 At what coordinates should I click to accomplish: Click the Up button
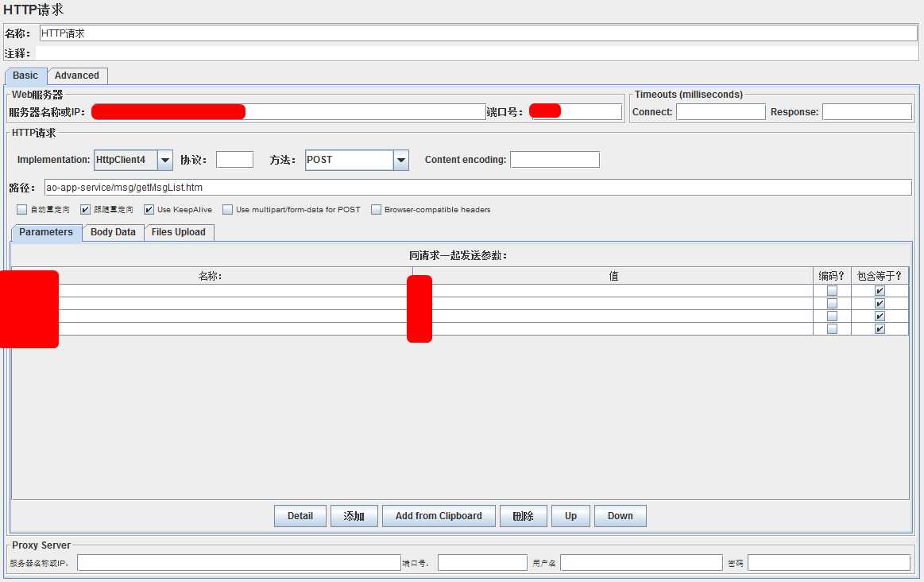pos(570,516)
